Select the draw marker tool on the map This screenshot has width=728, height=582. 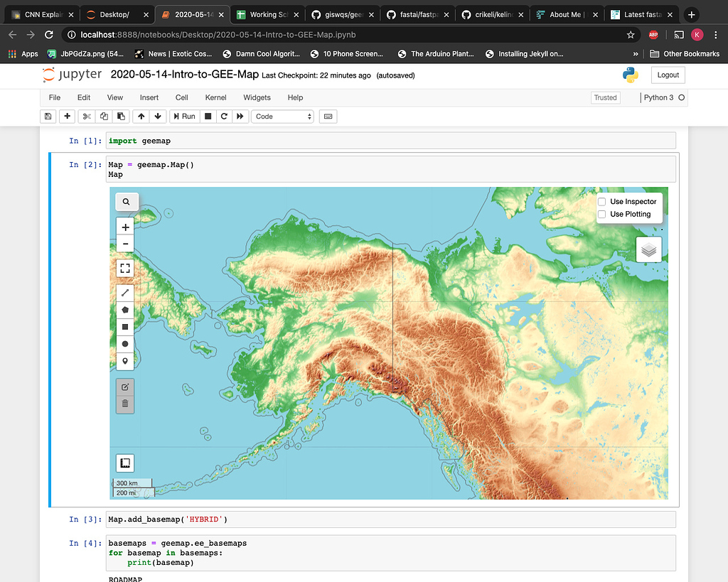[x=125, y=360]
